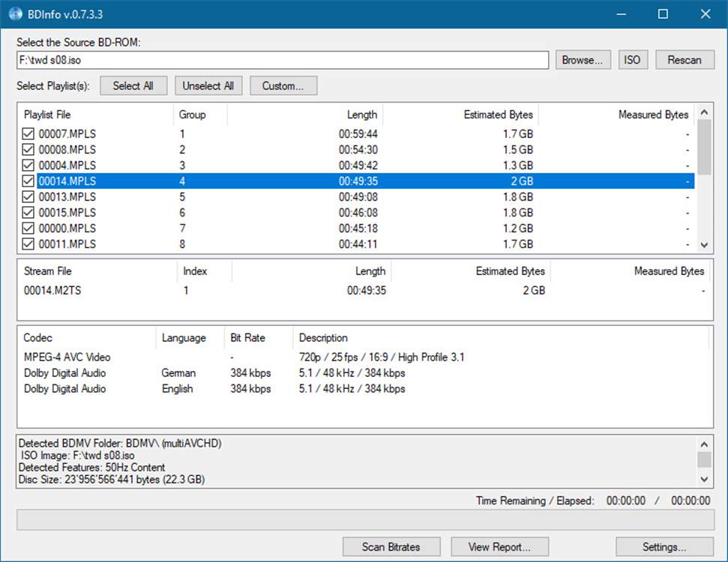
Task: Click the source BD-ROM path field
Action: pyautogui.click(x=283, y=61)
